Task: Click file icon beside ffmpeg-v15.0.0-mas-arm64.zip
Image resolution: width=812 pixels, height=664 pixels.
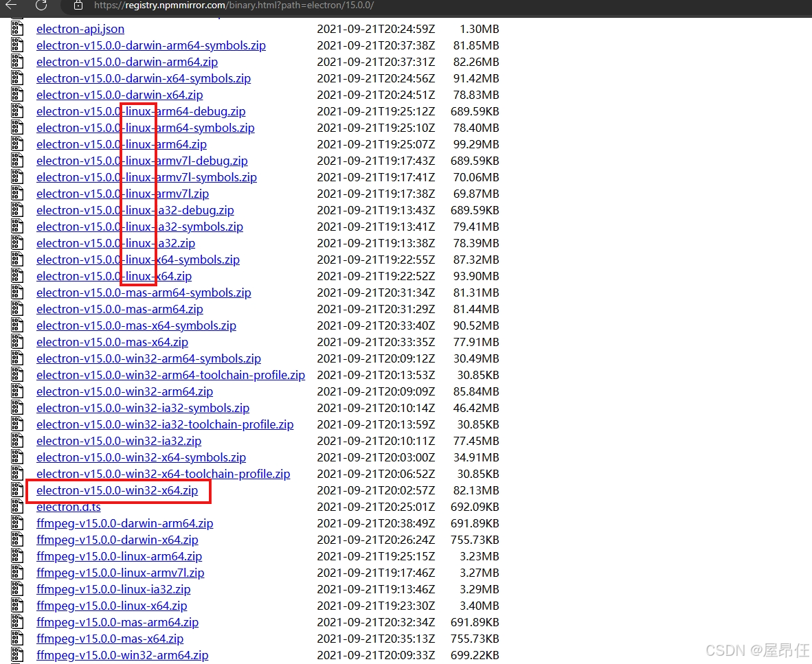Action: (17, 622)
